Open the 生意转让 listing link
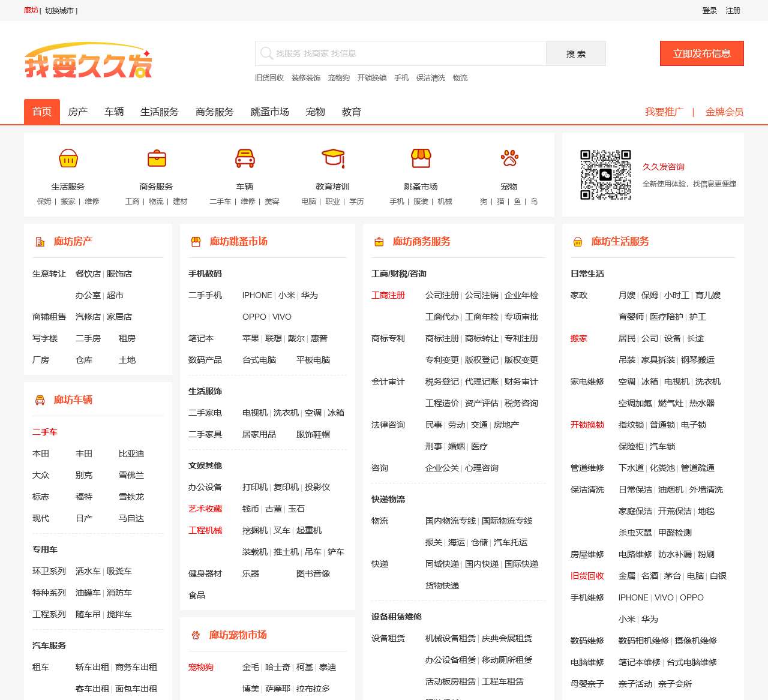The height and width of the screenshot is (700, 768). click(x=49, y=274)
